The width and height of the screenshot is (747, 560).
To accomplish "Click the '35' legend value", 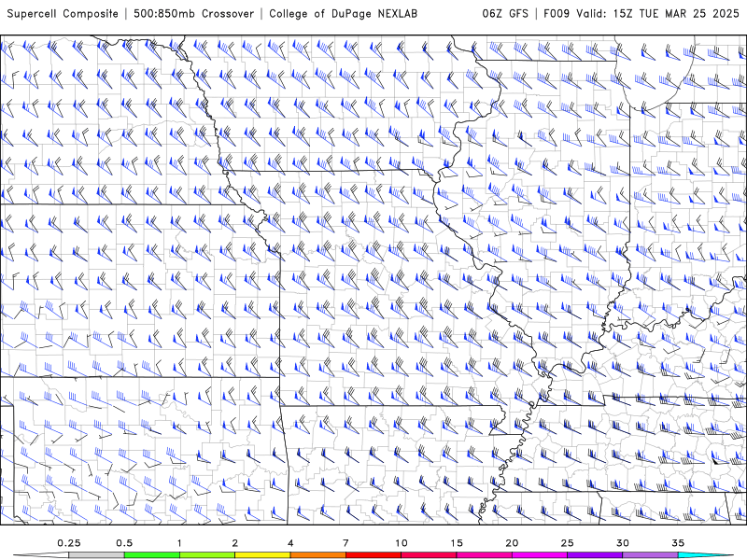I will tap(678, 543).
